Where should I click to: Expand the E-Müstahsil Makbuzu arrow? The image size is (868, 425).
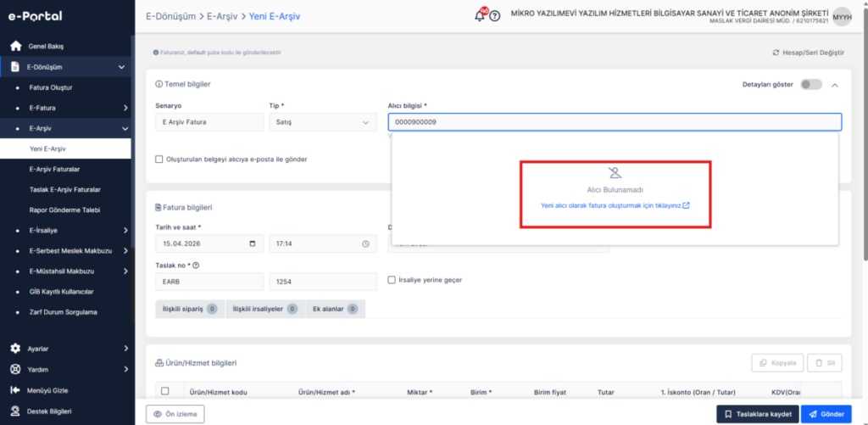(x=125, y=271)
